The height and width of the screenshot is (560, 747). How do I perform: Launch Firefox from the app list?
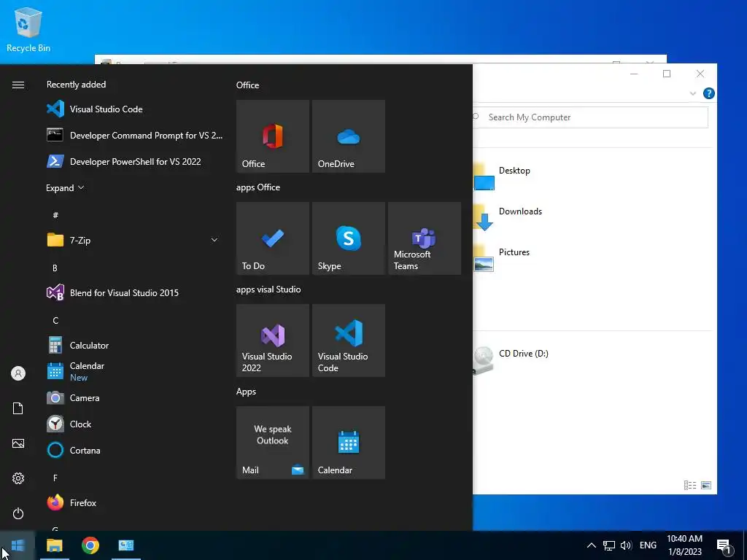point(133,503)
